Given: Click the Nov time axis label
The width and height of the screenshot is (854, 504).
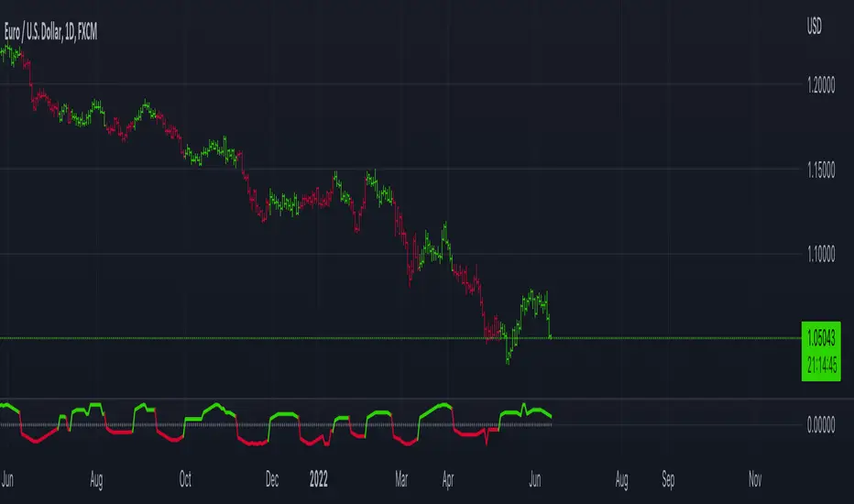Looking at the screenshot, I should 755,479.
